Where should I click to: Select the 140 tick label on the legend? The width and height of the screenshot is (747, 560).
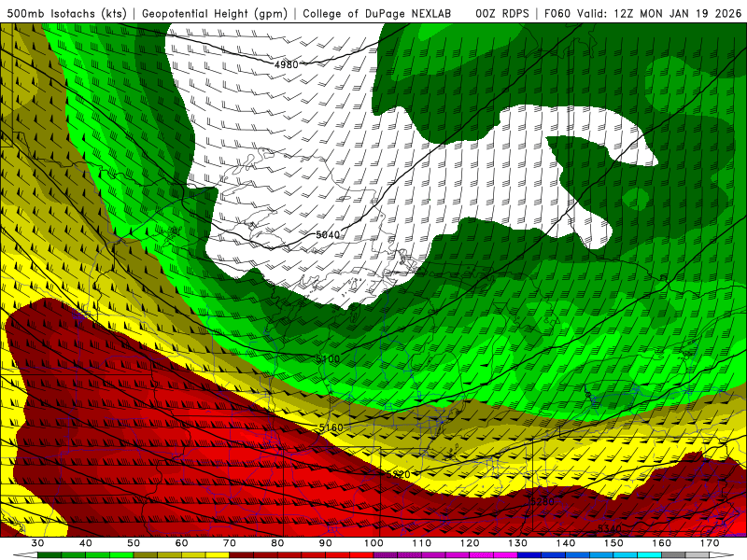click(x=566, y=543)
